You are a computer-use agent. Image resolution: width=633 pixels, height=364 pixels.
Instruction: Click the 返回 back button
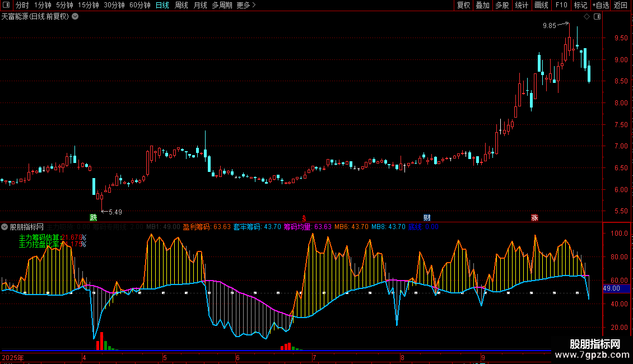tap(621, 6)
